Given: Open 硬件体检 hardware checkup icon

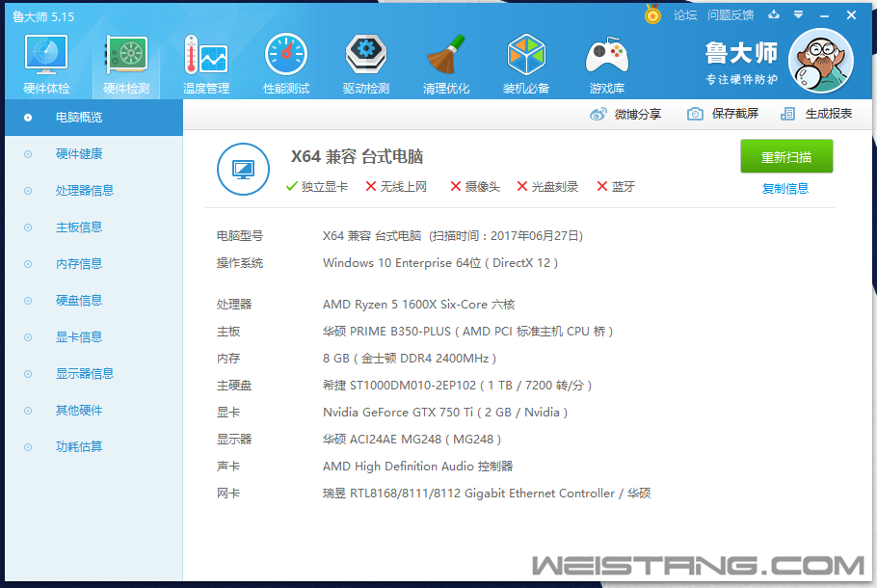Looking at the screenshot, I should coord(46,55).
